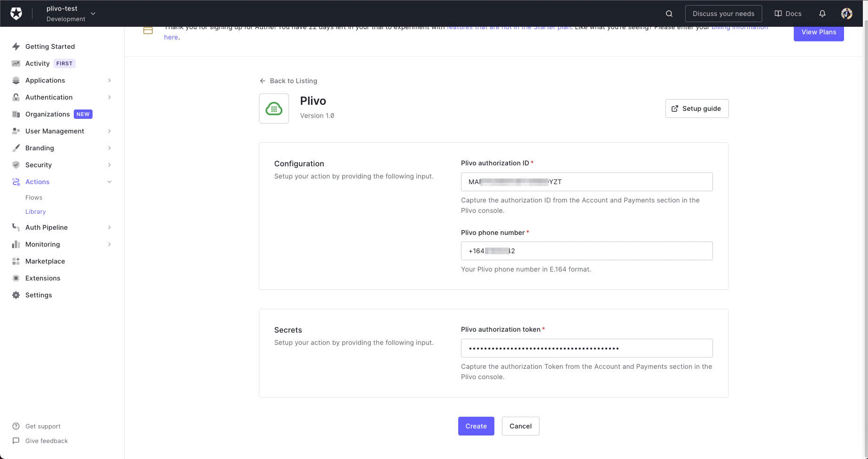This screenshot has width=868, height=459.
Task: Click the Create button
Action: [x=476, y=426]
